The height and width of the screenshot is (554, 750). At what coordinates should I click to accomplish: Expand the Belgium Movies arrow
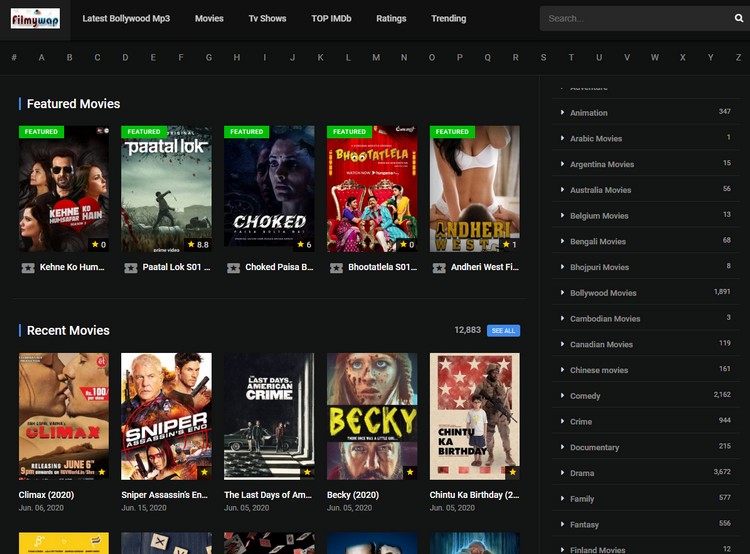coord(562,215)
